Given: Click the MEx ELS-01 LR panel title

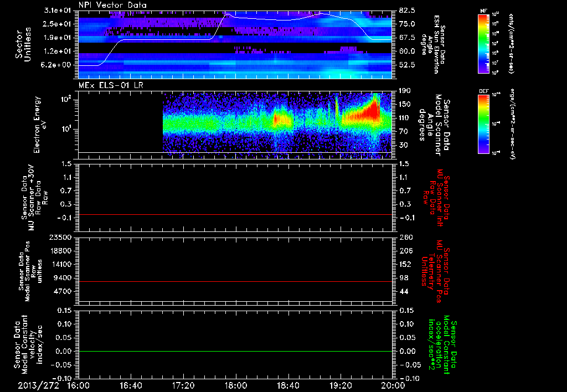Looking at the screenshot, I should (x=111, y=85).
